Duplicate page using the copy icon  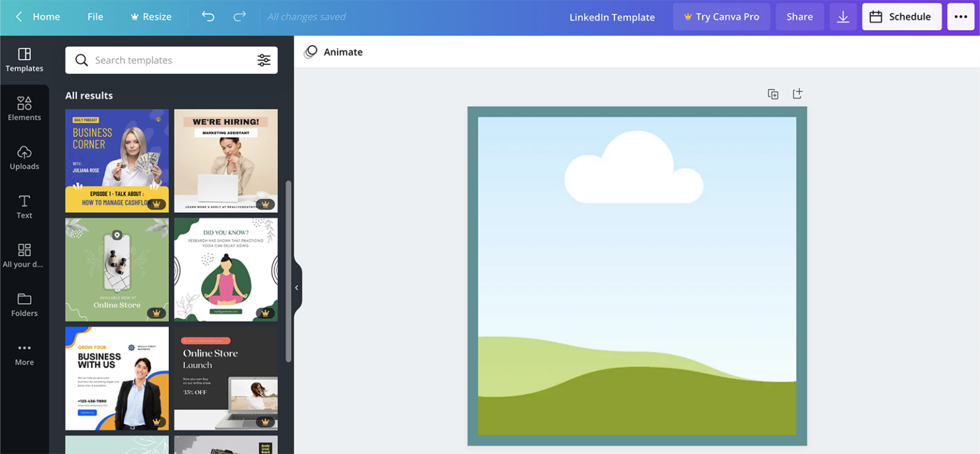click(x=773, y=94)
